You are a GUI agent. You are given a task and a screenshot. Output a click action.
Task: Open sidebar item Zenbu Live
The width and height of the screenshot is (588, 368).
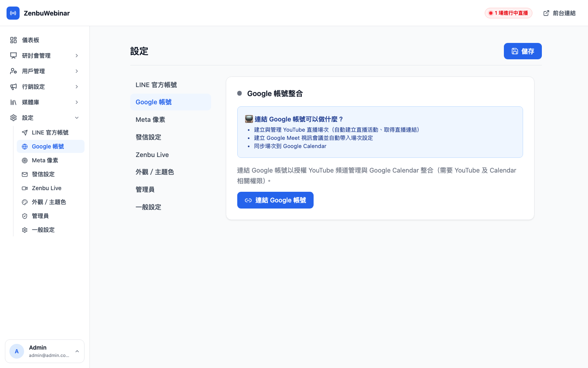coord(51,188)
